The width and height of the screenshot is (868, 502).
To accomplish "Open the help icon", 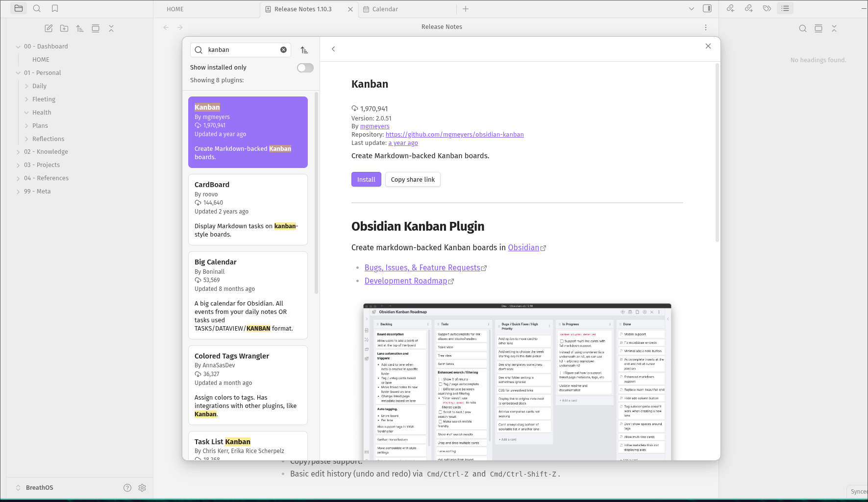I will pyautogui.click(x=127, y=488).
